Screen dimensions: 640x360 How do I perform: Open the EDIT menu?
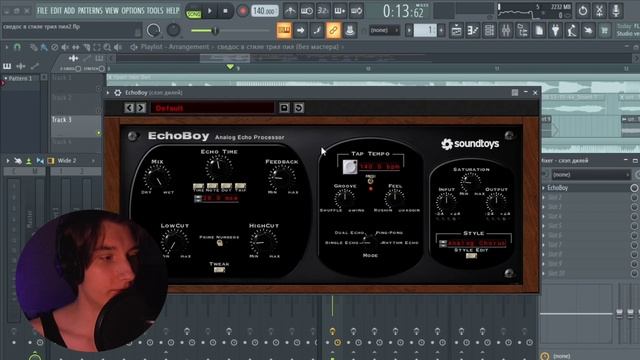(56, 11)
